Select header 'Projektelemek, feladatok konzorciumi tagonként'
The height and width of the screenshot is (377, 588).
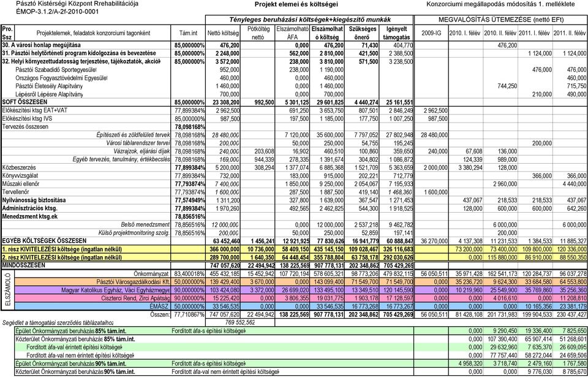[x=93, y=33]
